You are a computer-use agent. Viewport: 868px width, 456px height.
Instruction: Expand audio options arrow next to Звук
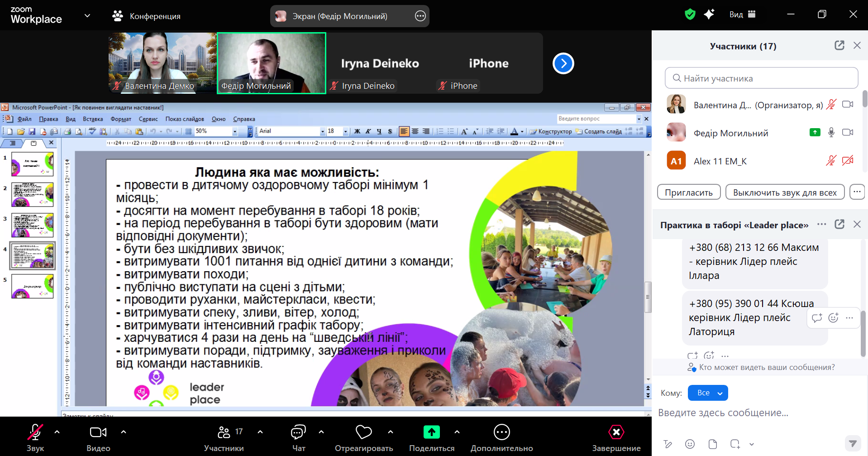(57, 432)
